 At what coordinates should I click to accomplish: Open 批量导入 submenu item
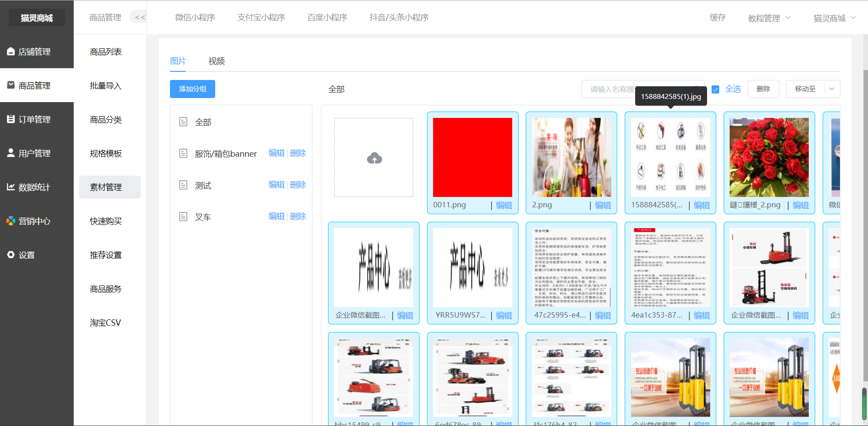[x=106, y=86]
